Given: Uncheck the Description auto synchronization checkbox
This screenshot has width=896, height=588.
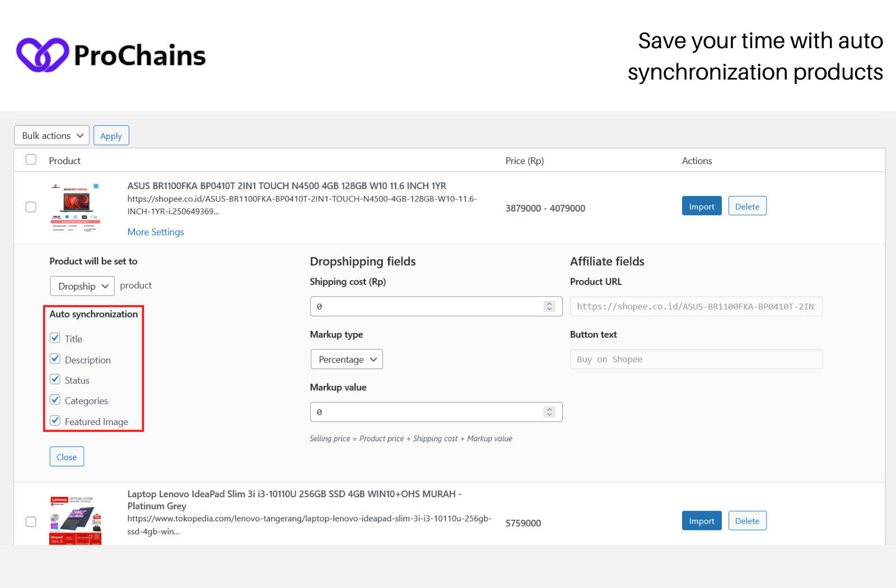Looking at the screenshot, I should (55, 358).
